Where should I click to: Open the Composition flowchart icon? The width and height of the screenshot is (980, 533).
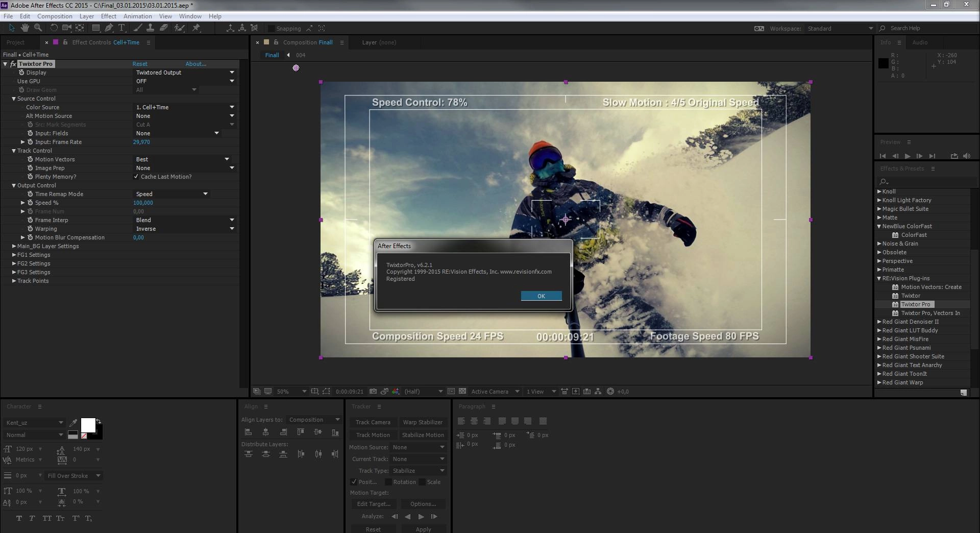(598, 392)
